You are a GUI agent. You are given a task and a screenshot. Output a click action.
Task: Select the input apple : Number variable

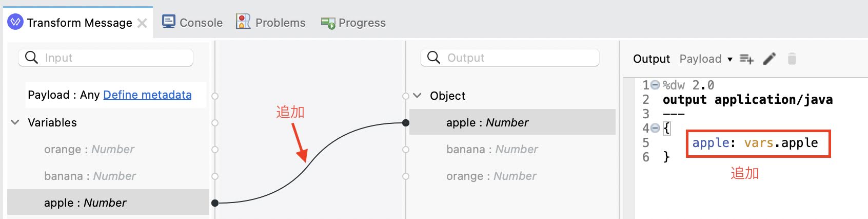[x=108, y=203]
